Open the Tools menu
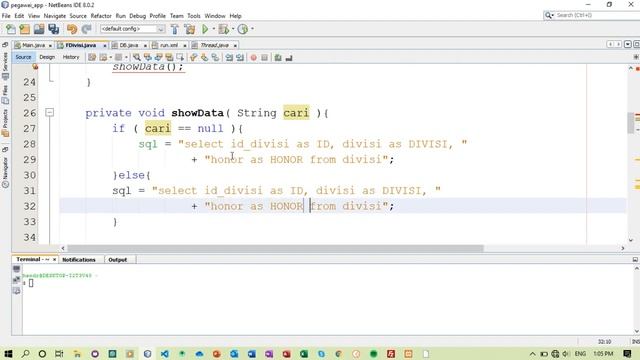 194,16
